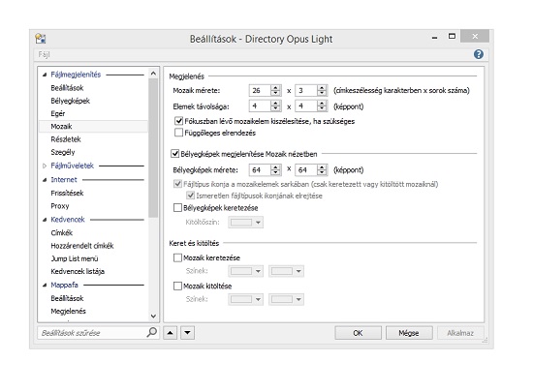Collapse the Internet category
The image size is (533, 392).
(45, 180)
